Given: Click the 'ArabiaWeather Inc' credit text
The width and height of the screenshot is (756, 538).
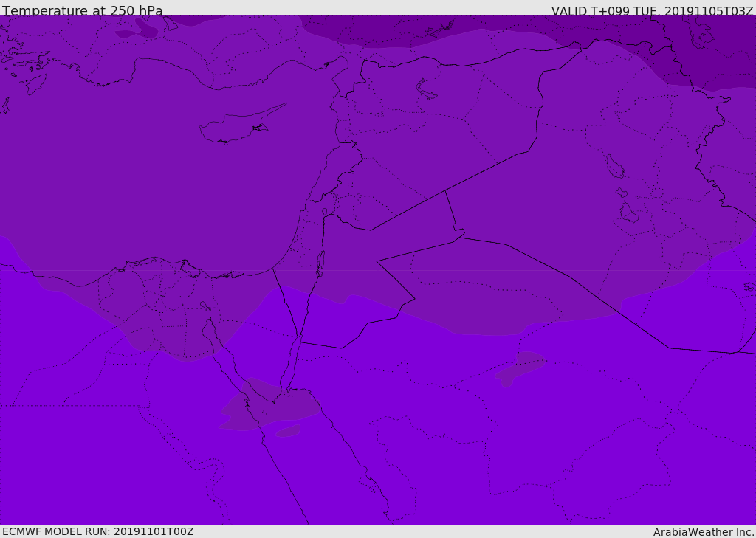Looking at the screenshot, I should pyautogui.click(x=704, y=532).
